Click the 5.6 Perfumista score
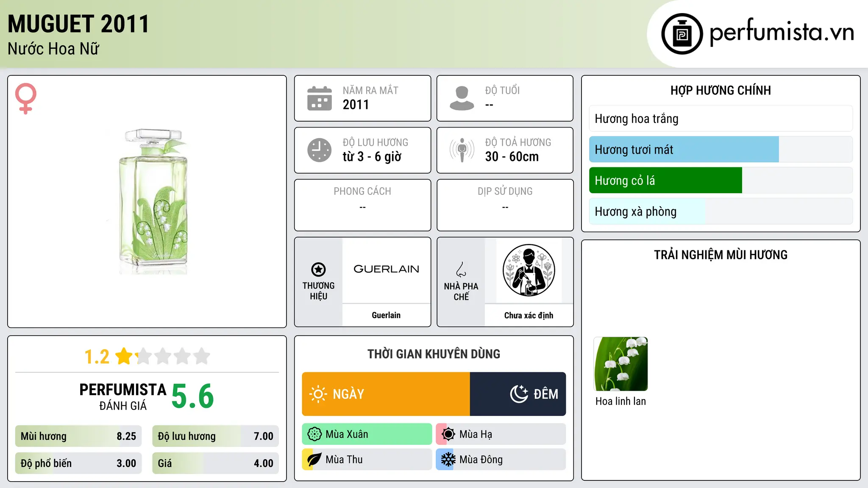The width and height of the screenshot is (868, 488). tap(193, 396)
